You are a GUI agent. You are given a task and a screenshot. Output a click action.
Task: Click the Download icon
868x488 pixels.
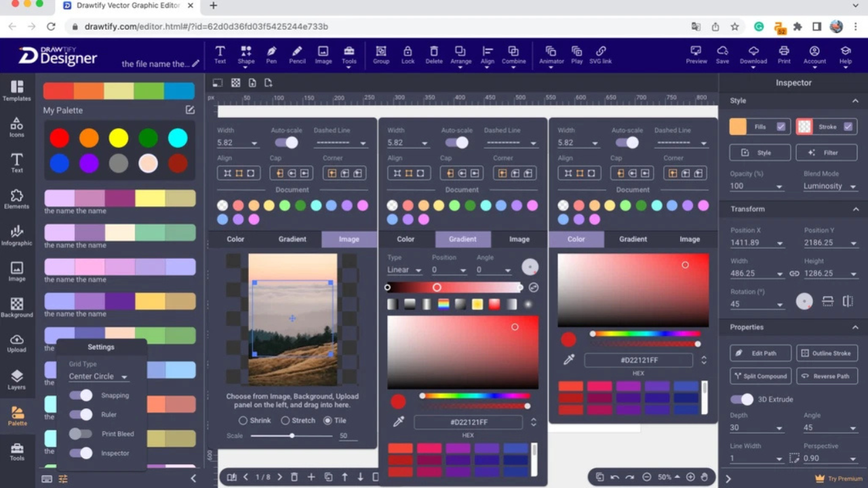click(x=753, y=55)
